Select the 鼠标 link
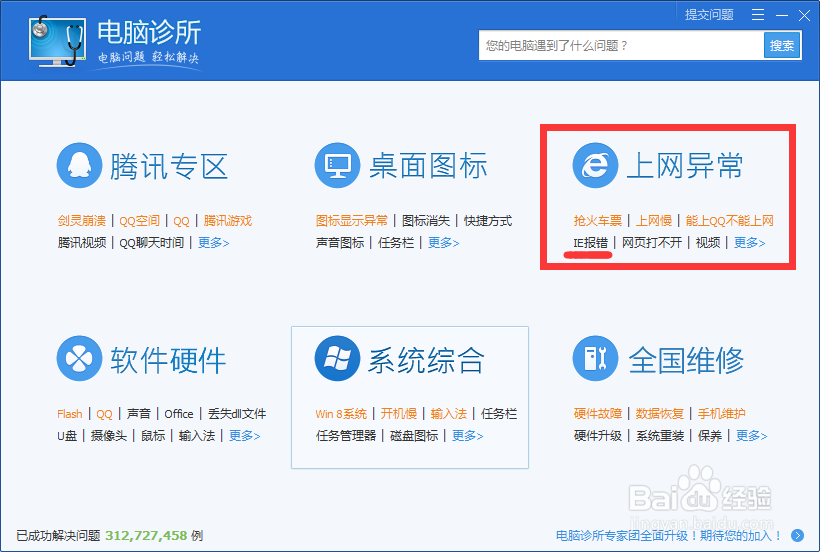The width and height of the screenshot is (820, 552). (x=153, y=435)
